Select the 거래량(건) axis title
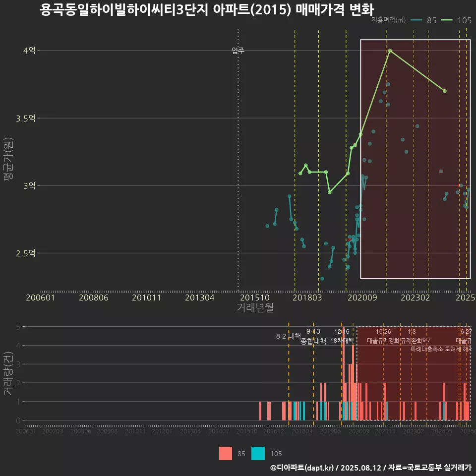 pos(8,373)
